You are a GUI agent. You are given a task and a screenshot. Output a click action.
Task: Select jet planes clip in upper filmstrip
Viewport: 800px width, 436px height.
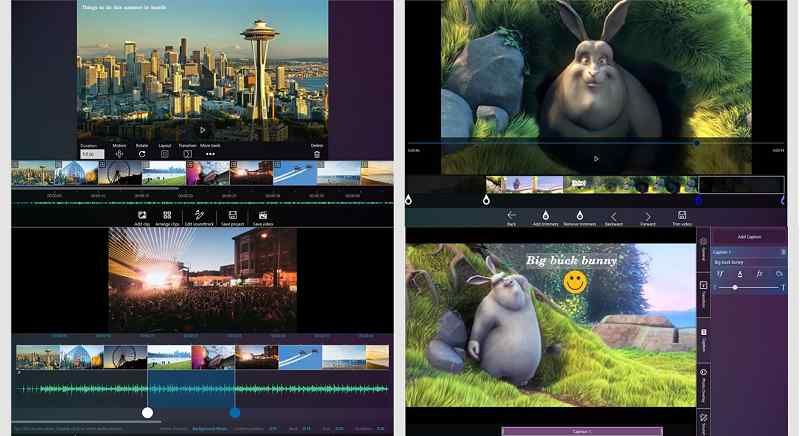pos(295,173)
